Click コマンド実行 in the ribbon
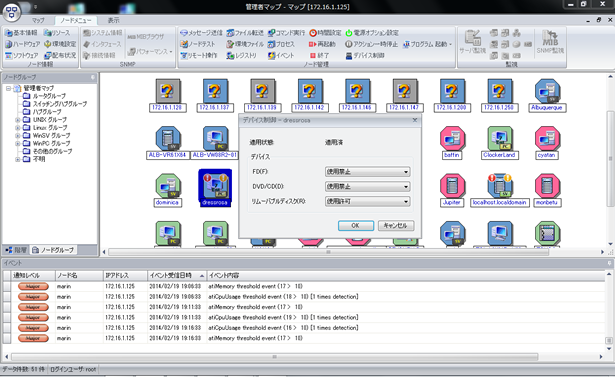The width and height of the screenshot is (615, 377). coord(286,33)
